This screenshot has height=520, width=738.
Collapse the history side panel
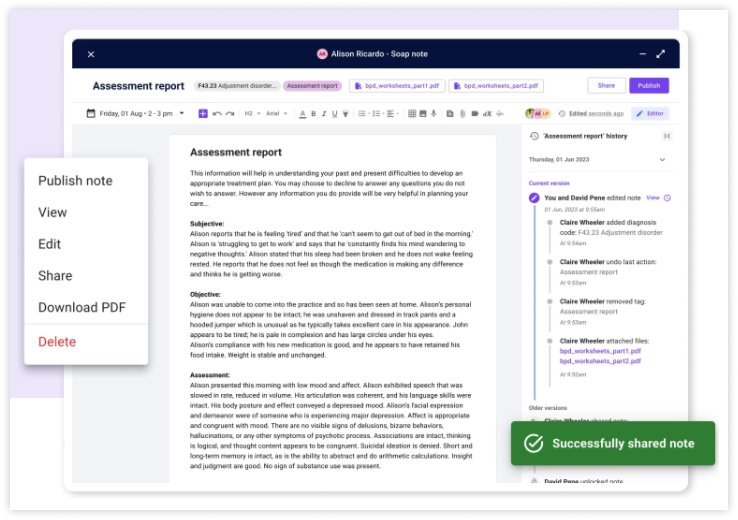(667, 136)
